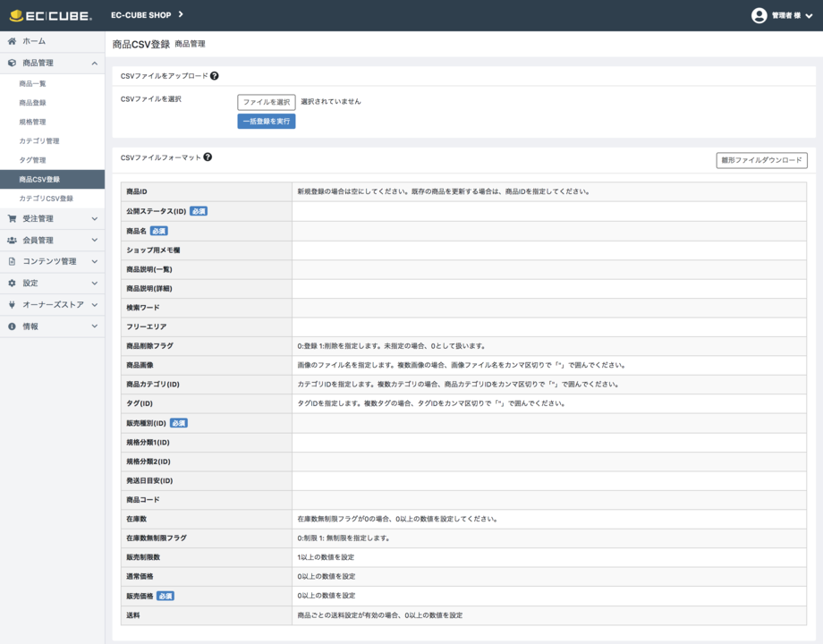
Task: Open タグ管理 in the sidebar
Action: click(32, 160)
